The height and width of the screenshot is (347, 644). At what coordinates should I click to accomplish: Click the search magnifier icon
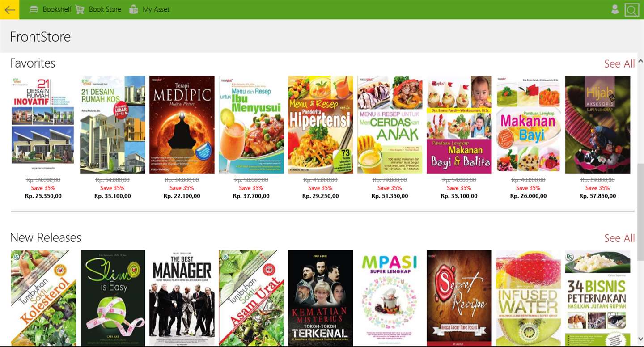point(631,10)
